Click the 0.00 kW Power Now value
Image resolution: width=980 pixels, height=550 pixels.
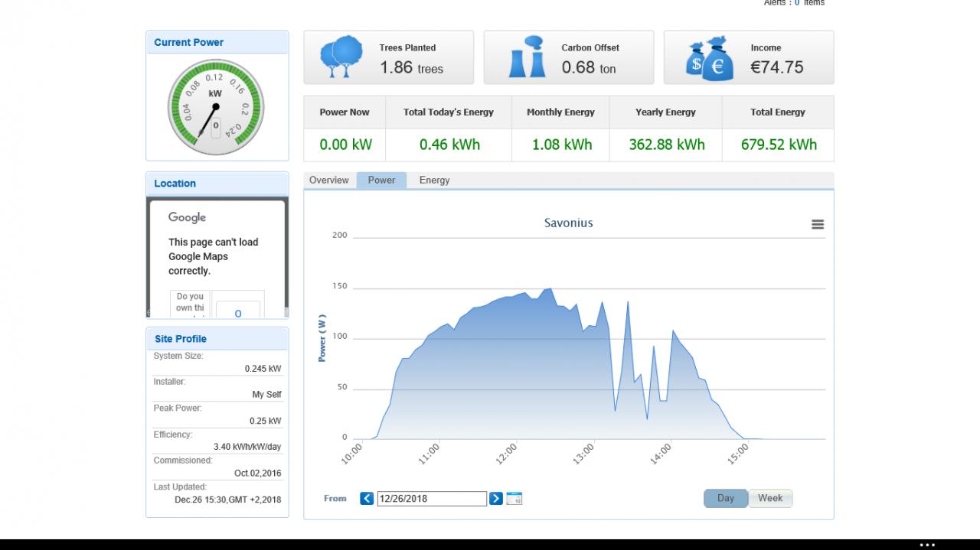pos(345,145)
